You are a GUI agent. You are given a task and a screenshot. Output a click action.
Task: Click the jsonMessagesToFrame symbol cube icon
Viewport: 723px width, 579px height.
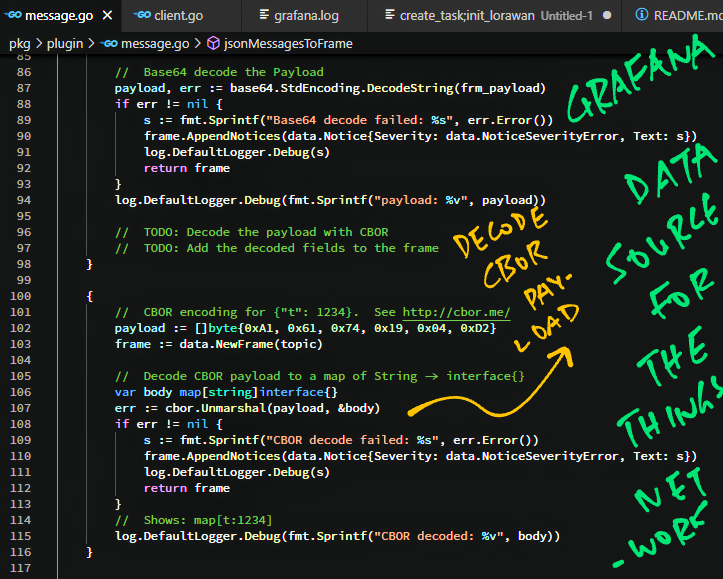point(214,44)
